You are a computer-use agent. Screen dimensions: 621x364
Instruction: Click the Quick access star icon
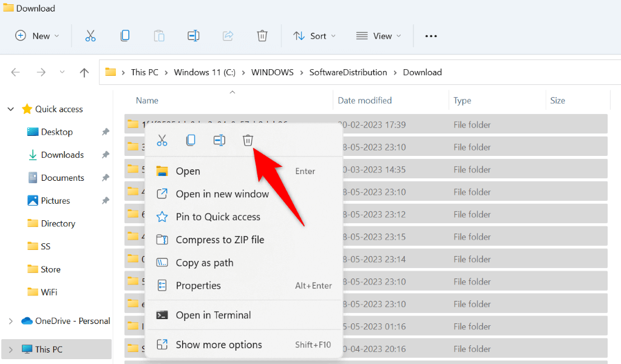tap(27, 109)
